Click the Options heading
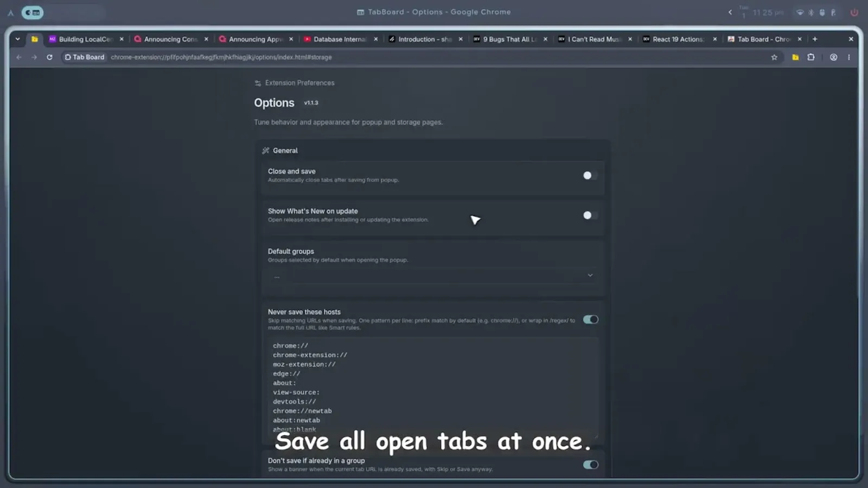The width and height of the screenshot is (868, 488). (274, 102)
